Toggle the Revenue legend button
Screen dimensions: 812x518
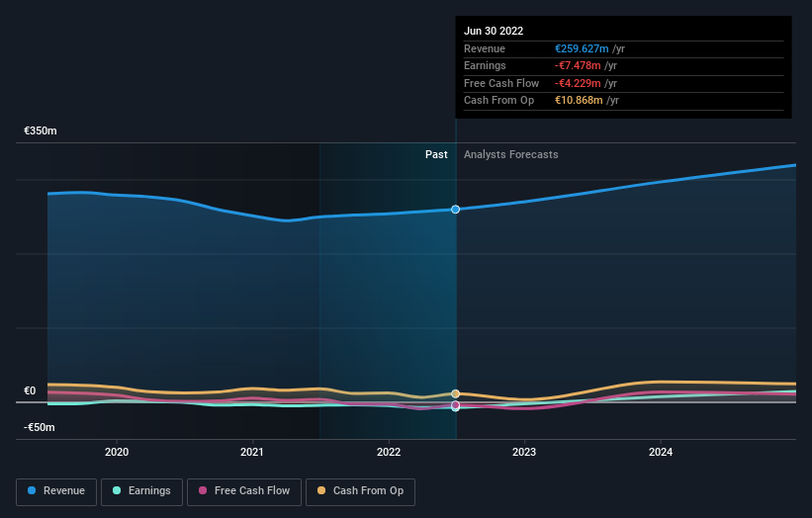56,491
